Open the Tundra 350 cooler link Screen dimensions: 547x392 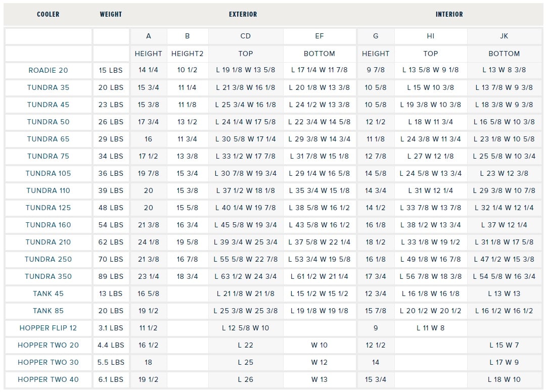coord(48,276)
